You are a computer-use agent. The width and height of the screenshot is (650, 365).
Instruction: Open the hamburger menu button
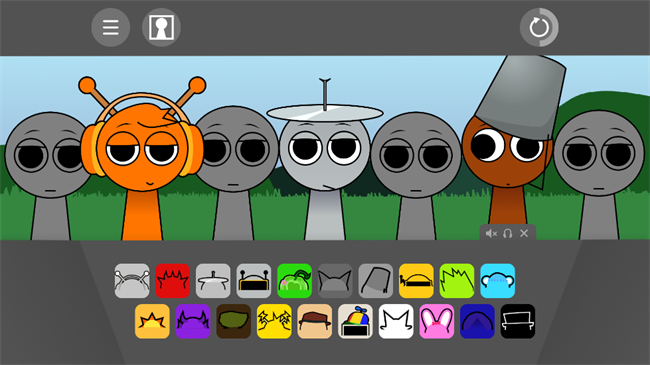[x=111, y=27]
